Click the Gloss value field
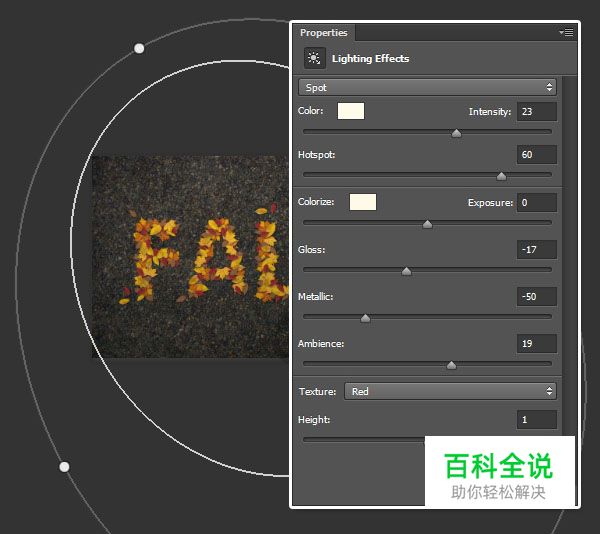The height and width of the screenshot is (534, 600). 536,250
